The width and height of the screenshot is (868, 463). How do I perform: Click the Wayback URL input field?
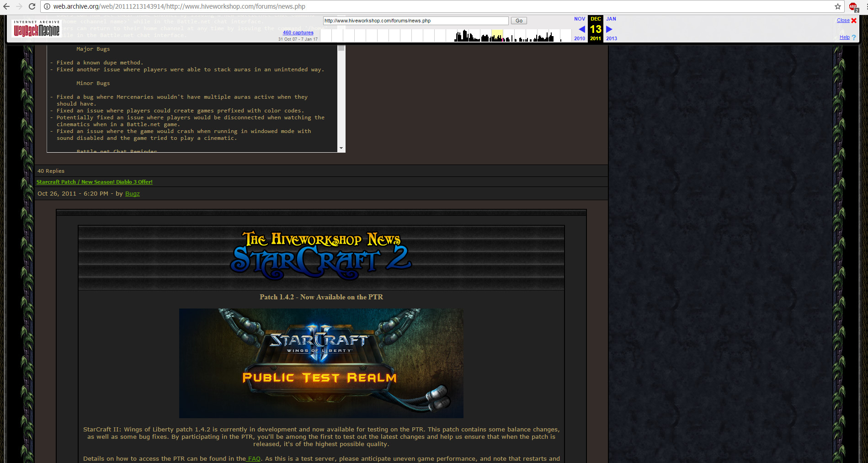click(x=415, y=21)
